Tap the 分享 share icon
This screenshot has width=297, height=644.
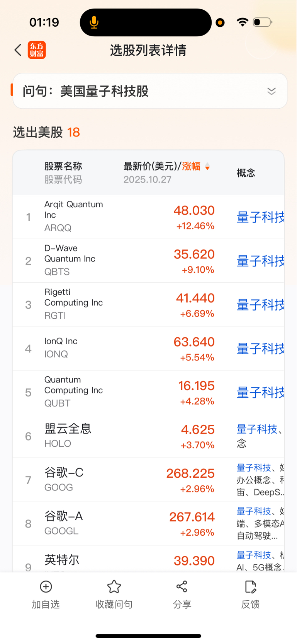pos(182,586)
